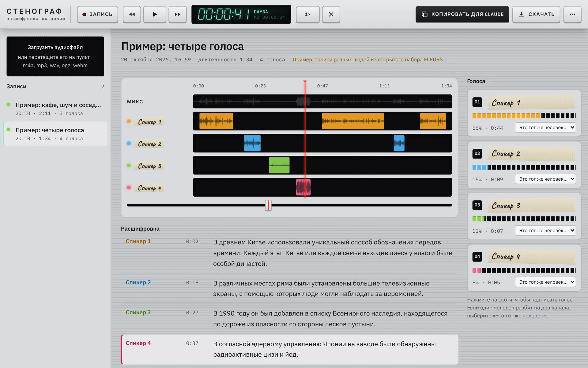Image resolution: width=588 pixels, height=368 pixels.
Task: Click the Загрузить аудиофайл upload area
Action: click(55, 56)
